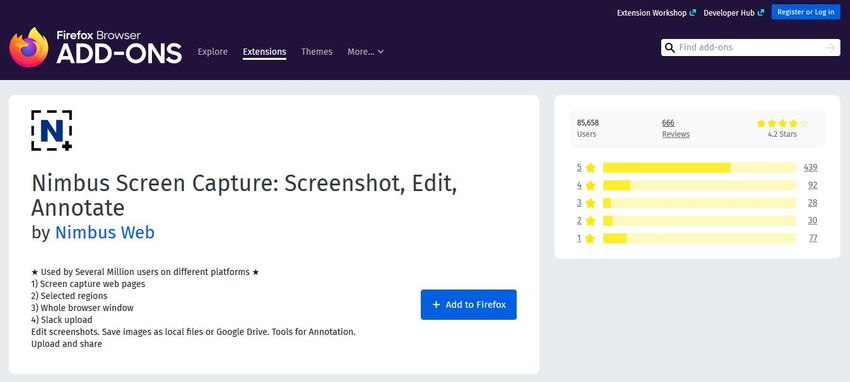Image resolution: width=850 pixels, height=382 pixels.
Task: Click the 4-star rating bar
Action: pyautogui.click(x=699, y=185)
